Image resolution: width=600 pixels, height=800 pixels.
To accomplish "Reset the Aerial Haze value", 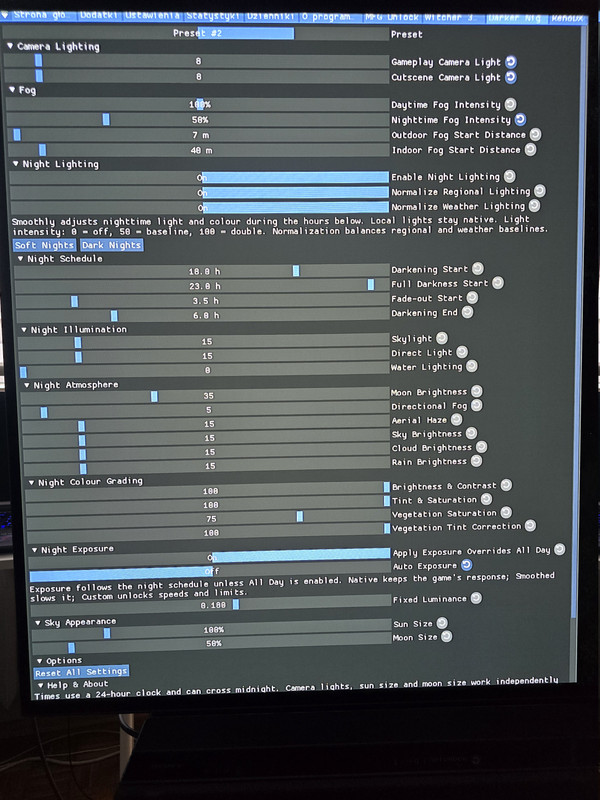I will pos(457,419).
